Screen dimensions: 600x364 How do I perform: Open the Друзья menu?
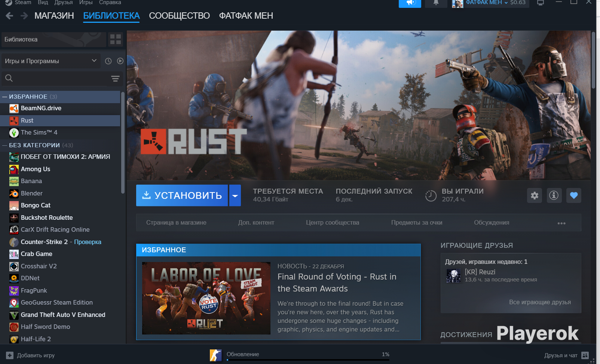click(x=64, y=3)
